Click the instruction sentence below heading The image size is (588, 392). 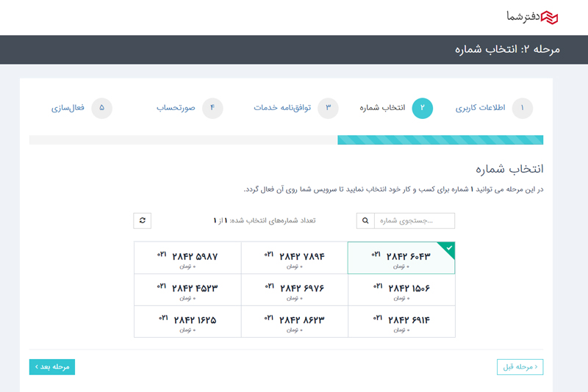393,189
